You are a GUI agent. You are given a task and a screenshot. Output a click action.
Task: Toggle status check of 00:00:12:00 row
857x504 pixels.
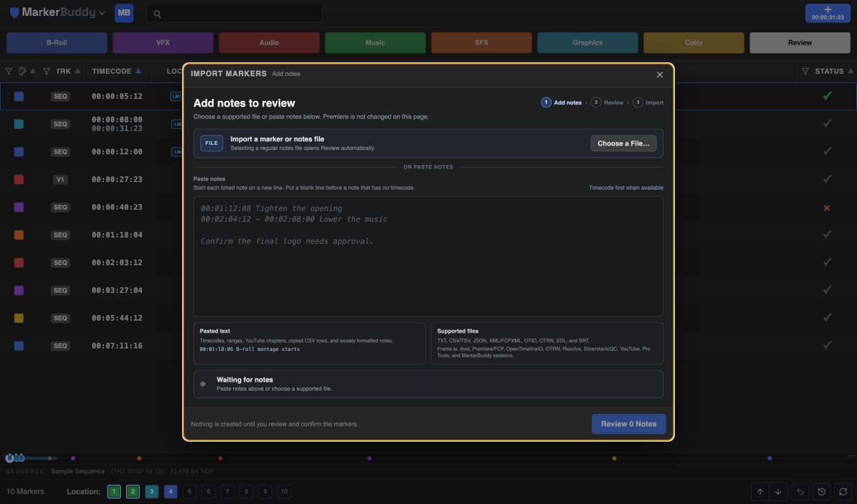827,151
